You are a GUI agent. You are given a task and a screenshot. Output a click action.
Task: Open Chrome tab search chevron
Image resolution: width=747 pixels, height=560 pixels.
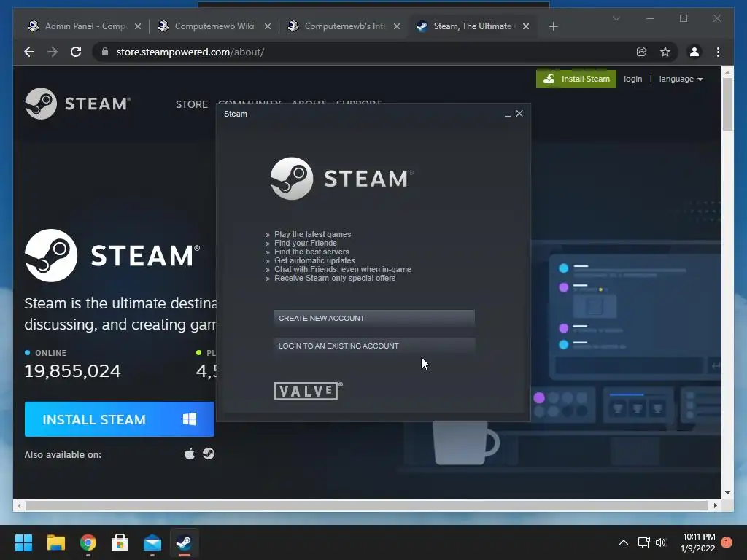pos(616,18)
